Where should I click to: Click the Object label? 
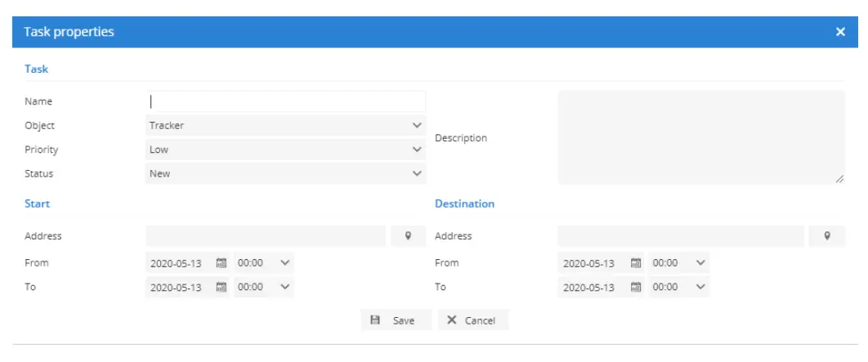(x=39, y=126)
